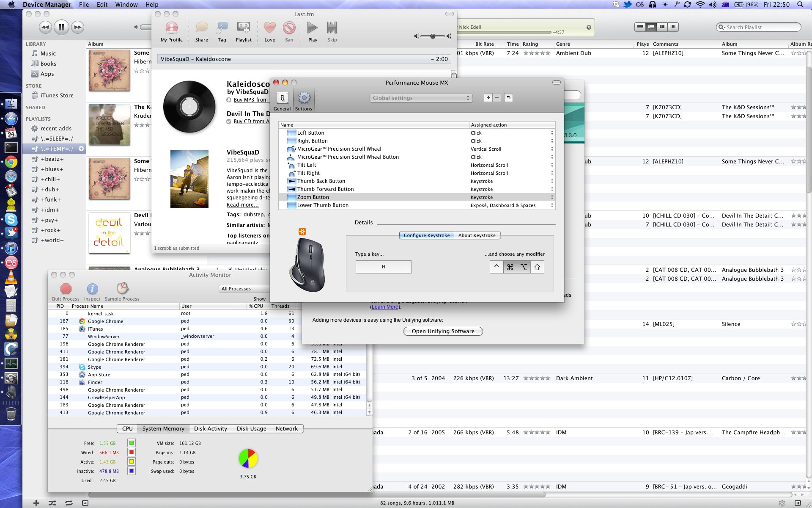Viewport: 812px width, 508px height.
Task: Go to previous track in iTunes
Action: (x=45, y=27)
